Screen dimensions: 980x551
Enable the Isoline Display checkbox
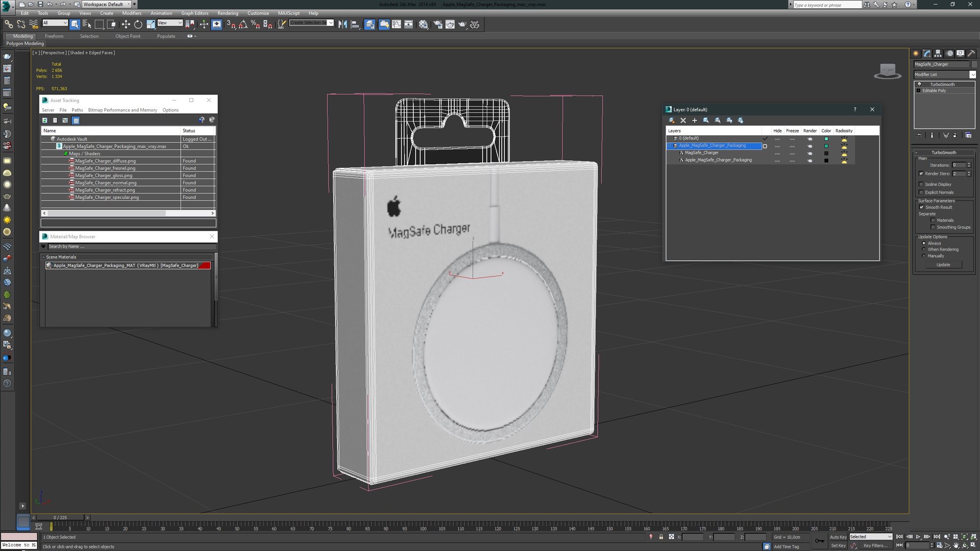click(x=921, y=184)
